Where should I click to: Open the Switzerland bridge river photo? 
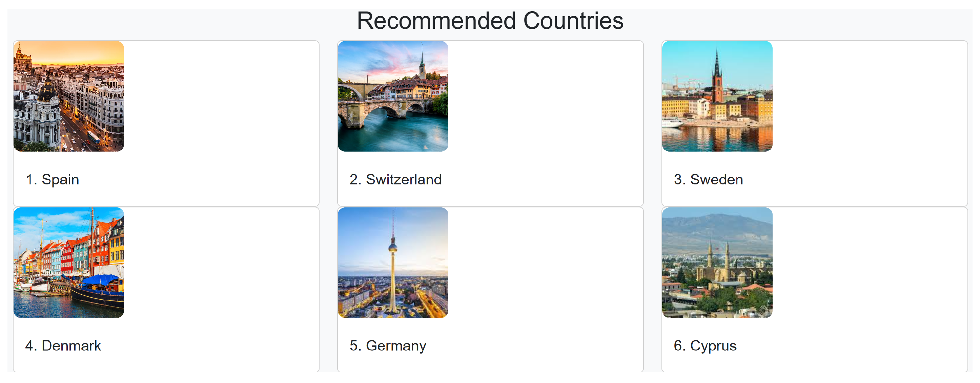pyautogui.click(x=393, y=96)
